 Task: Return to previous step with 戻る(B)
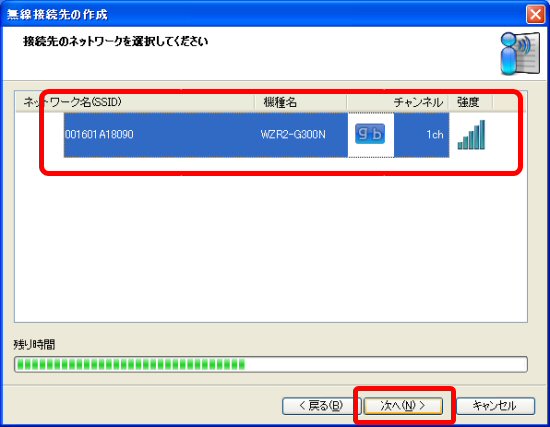pyautogui.click(x=321, y=406)
